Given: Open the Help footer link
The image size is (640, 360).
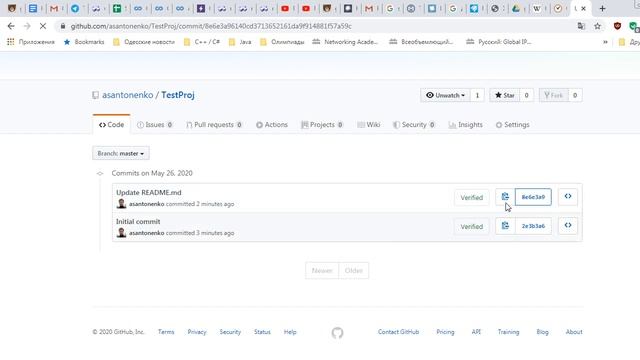Looking at the screenshot, I should pos(290,332).
